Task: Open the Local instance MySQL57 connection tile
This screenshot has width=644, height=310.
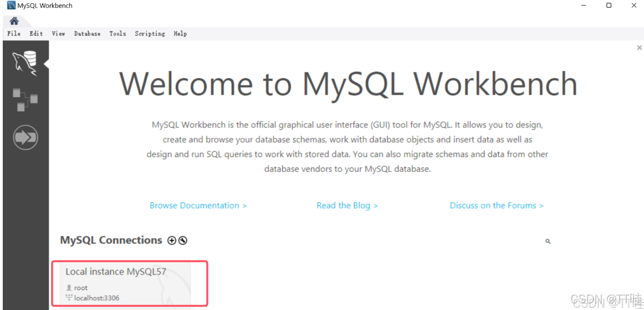Action: 125,286
